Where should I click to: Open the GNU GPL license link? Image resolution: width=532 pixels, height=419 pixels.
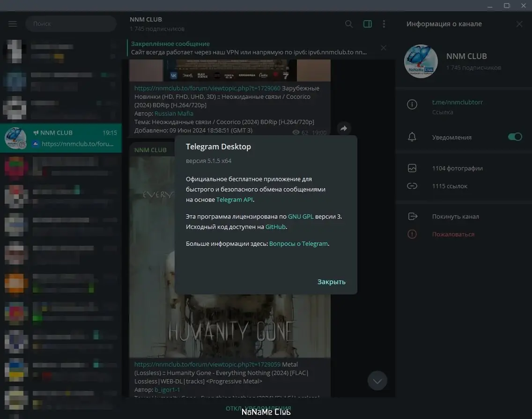301,216
